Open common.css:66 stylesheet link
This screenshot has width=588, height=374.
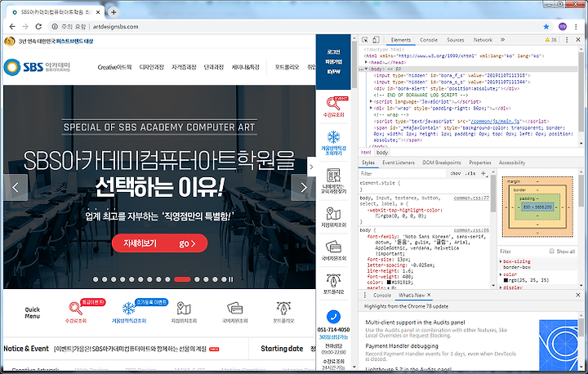tap(471, 230)
